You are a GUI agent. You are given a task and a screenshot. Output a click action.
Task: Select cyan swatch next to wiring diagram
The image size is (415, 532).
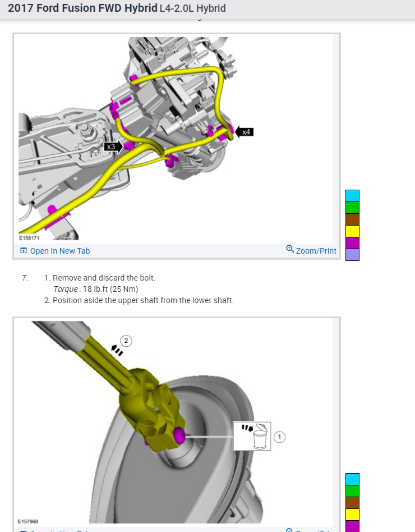click(352, 196)
